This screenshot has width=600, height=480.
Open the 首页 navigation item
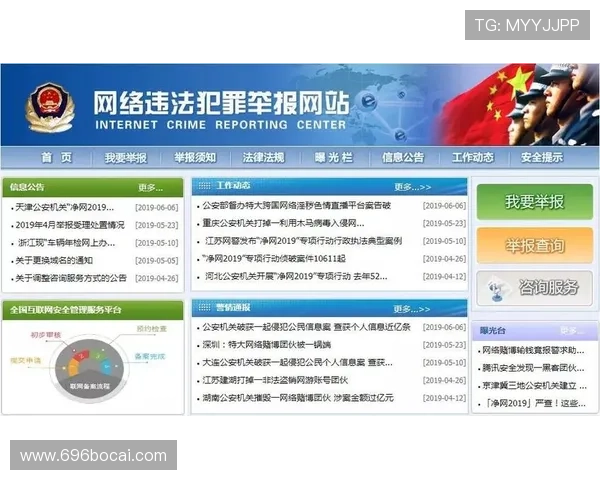[57, 157]
